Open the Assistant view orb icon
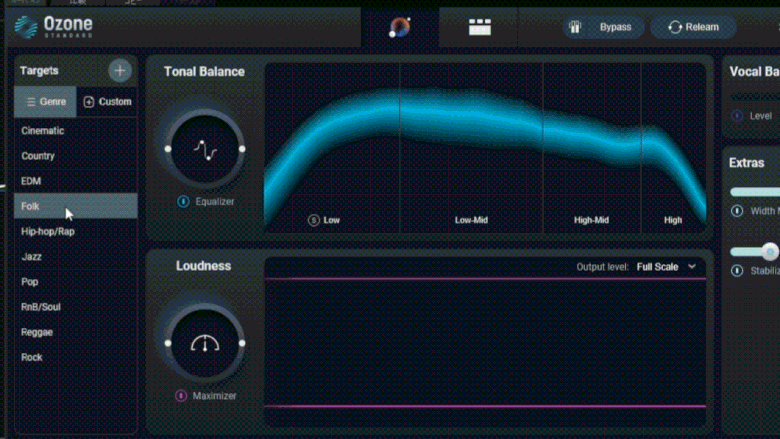 [399, 27]
